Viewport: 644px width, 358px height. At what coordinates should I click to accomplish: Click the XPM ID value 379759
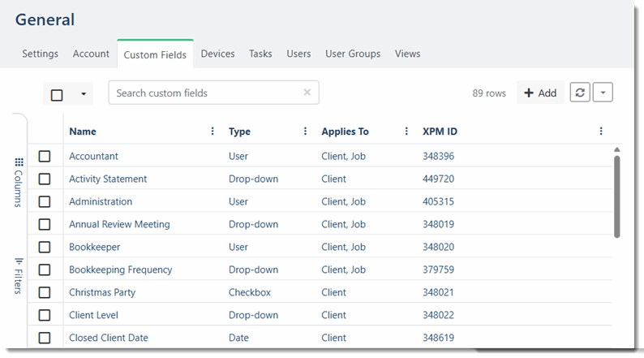coord(438,270)
